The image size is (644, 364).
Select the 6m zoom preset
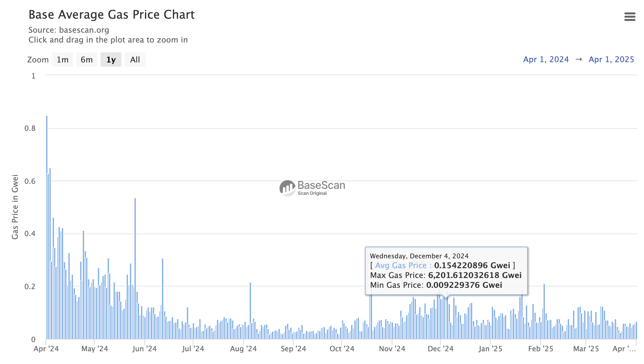coord(86,60)
